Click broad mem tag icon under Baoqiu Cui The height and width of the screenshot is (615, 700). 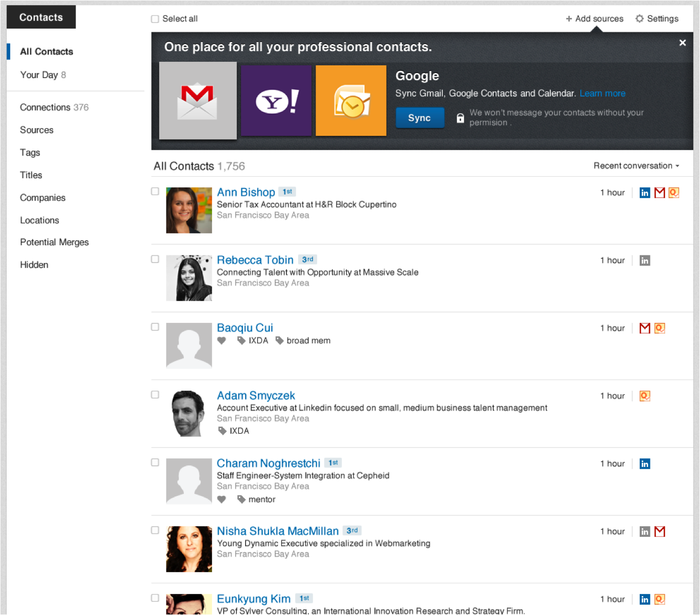coord(280,341)
